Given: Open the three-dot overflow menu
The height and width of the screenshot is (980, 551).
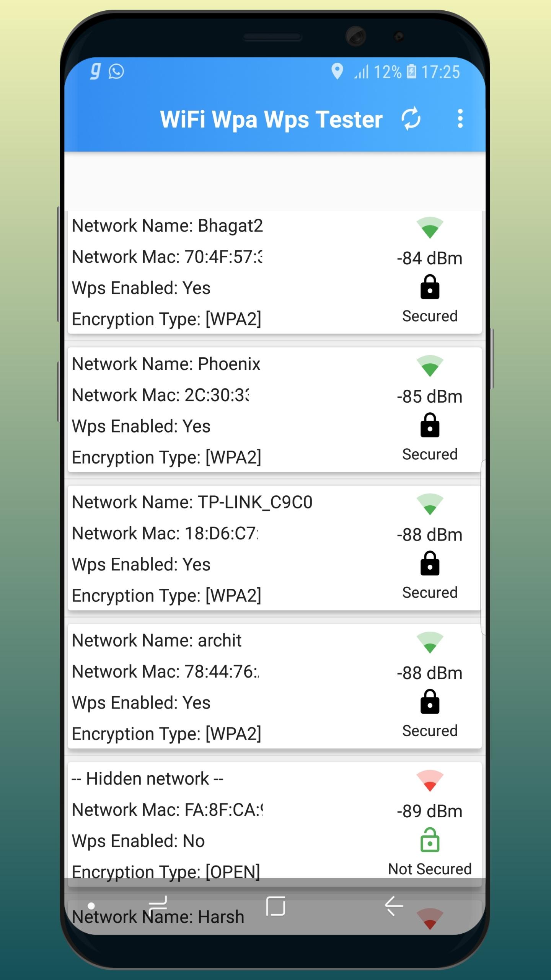Looking at the screenshot, I should [460, 119].
